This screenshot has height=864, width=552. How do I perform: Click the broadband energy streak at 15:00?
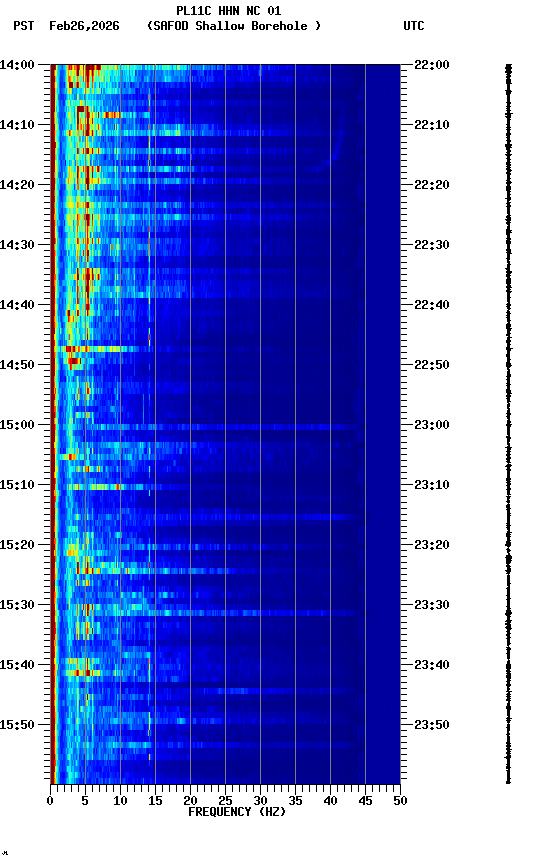click(x=218, y=427)
